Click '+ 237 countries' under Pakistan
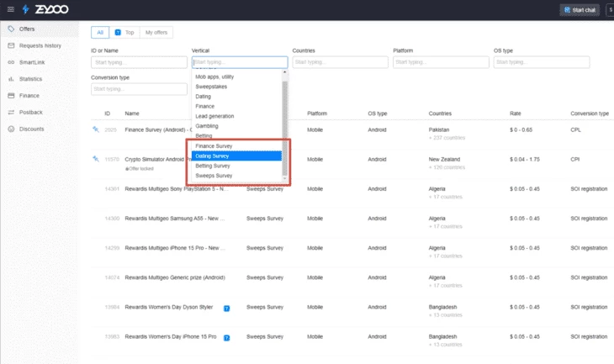Viewport: 614px width, 364px height. (x=447, y=138)
